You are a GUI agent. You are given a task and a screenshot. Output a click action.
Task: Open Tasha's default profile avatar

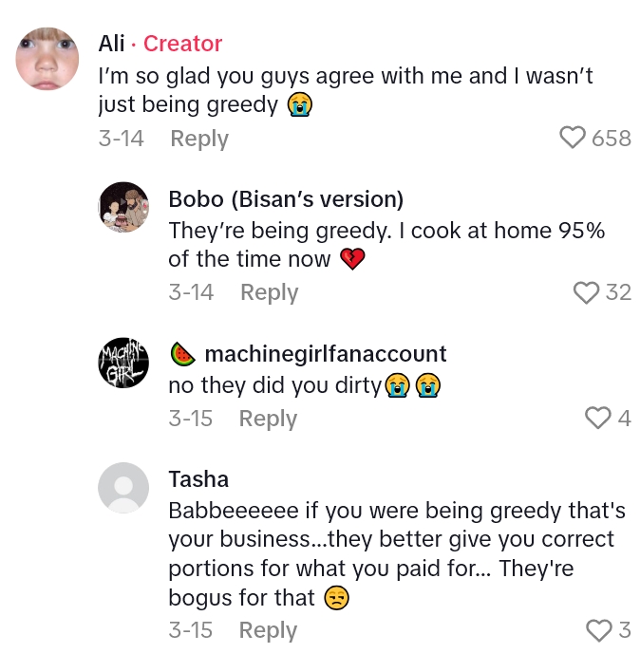[123, 488]
